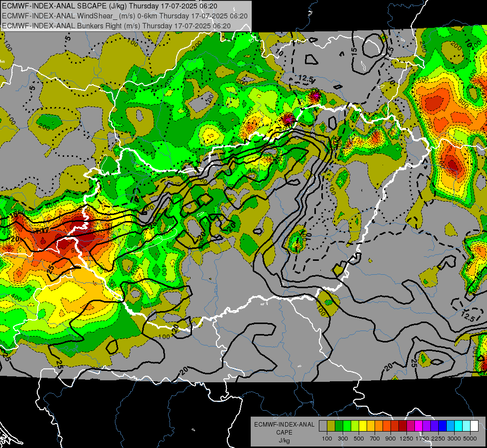
Task: Choose the pure blue legend swatch
Action: pos(442,426)
